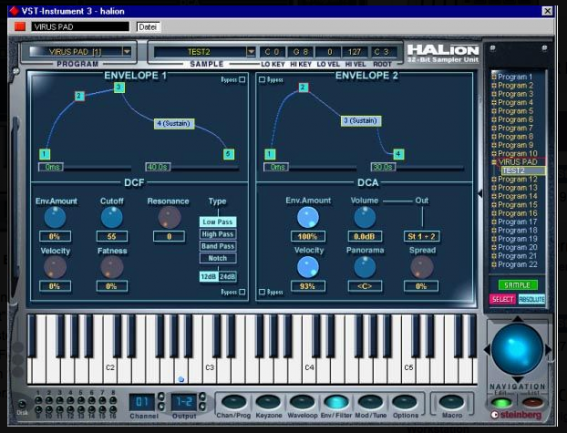Open the TEST2 sample dropdown arrow

251,52
